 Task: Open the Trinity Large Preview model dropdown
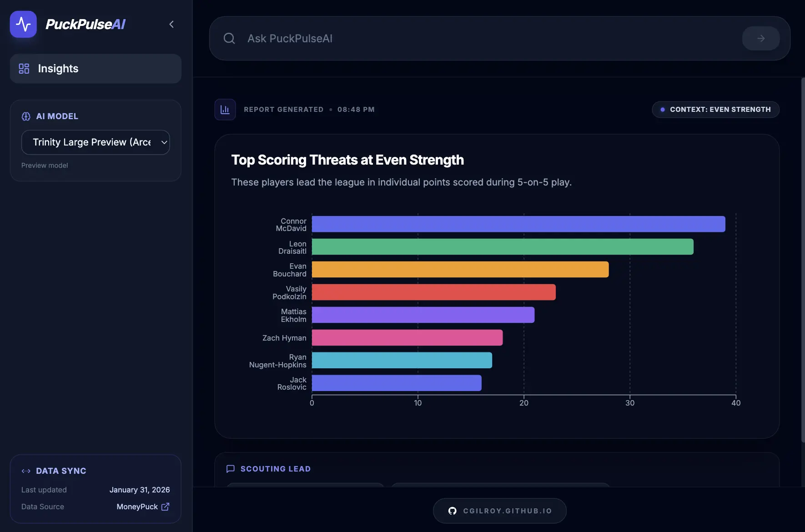pos(96,142)
